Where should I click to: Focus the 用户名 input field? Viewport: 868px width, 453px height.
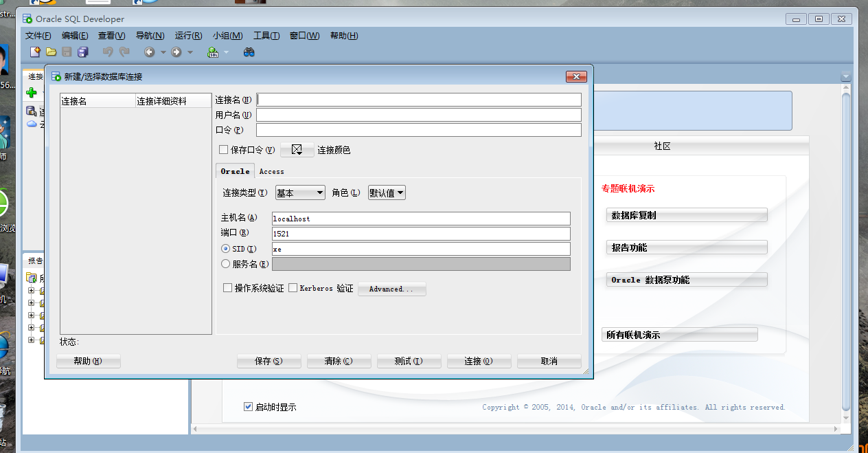419,115
